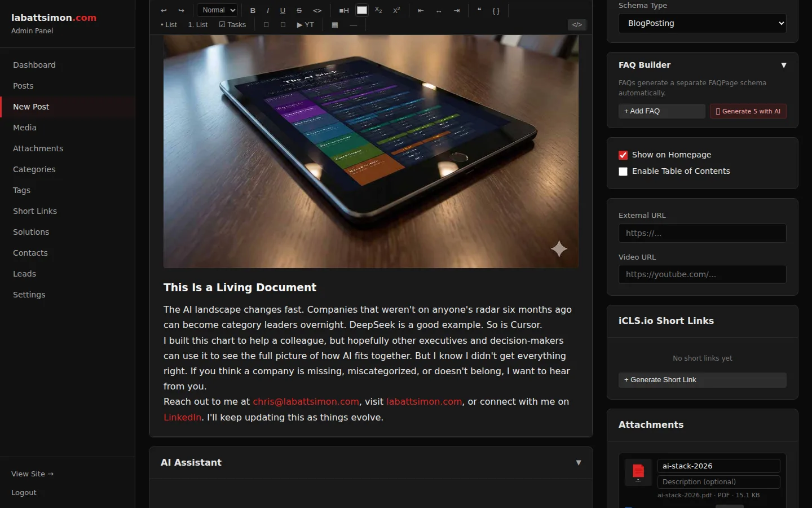
Task: Insert a code block with braces icon
Action: [496, 11]
